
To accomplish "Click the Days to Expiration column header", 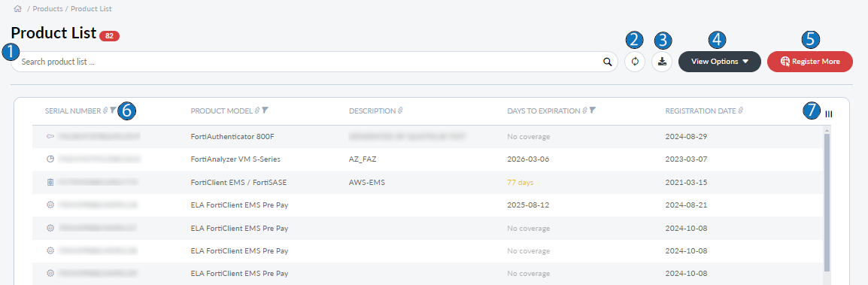I will coord(544,111).
